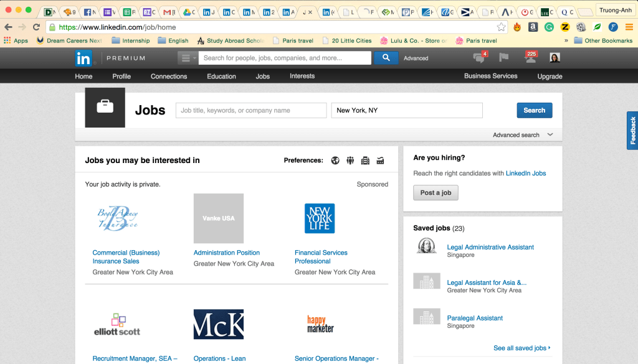638x364 pixels.
Task: Click the Grammarly extension icon
Action: (x=549, y=27)
